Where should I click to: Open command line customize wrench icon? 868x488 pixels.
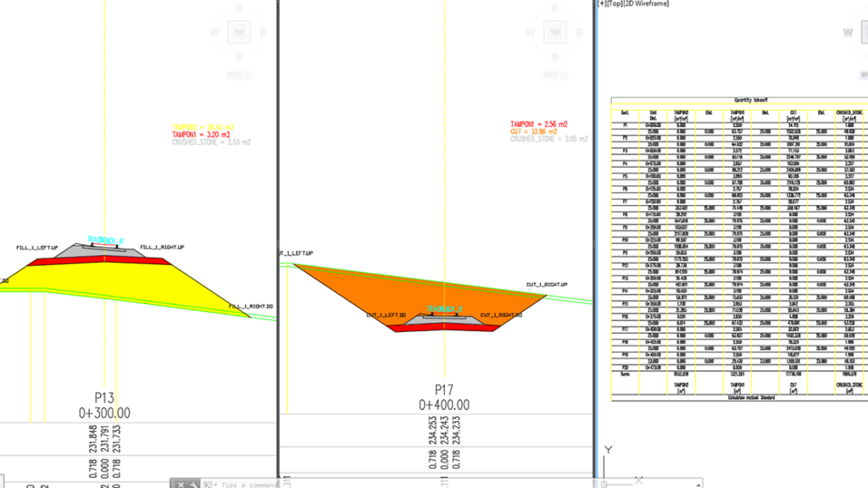point(194,484)
